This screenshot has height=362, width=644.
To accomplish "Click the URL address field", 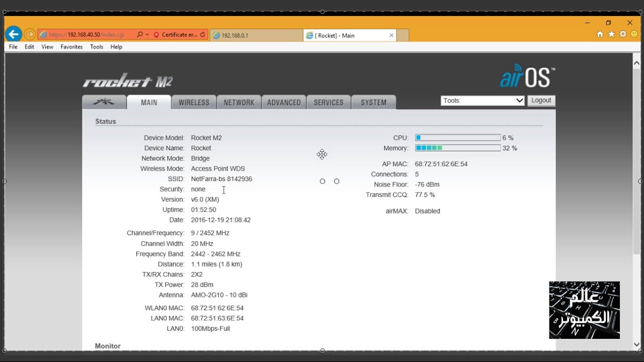I will (87, 35).
